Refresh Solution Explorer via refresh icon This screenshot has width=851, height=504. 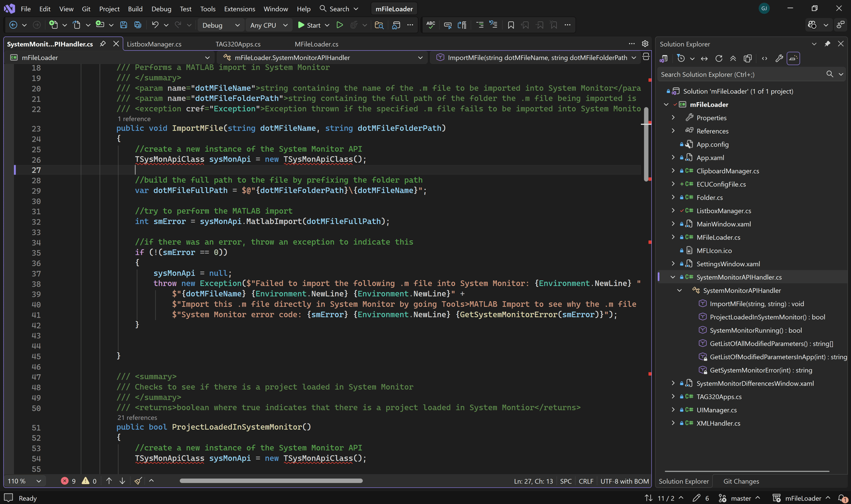tap(719, 58)
